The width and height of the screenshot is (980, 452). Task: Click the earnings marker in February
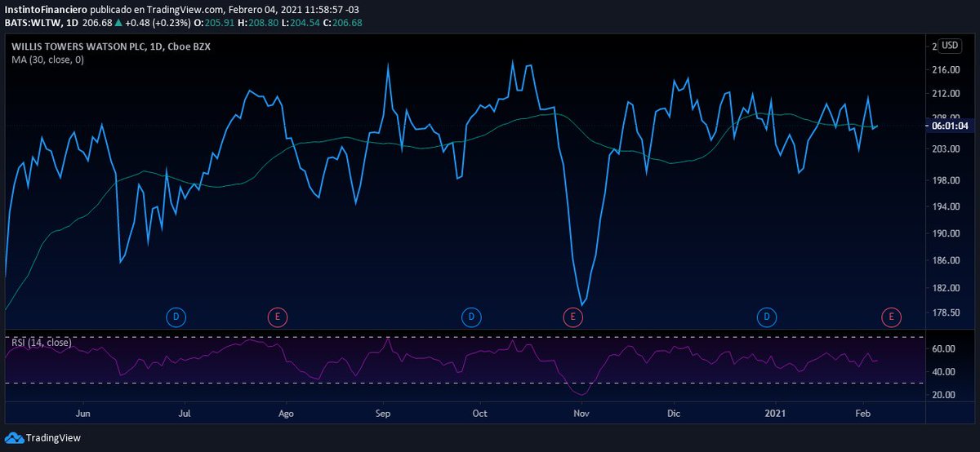pos(890,316)
